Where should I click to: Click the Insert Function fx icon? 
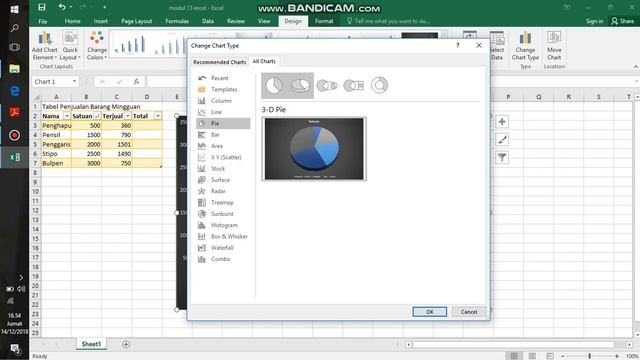[136, 82]
